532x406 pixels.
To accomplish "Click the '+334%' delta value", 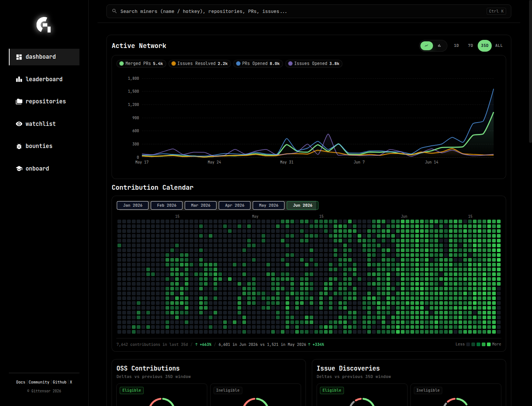I will (318, 344).
